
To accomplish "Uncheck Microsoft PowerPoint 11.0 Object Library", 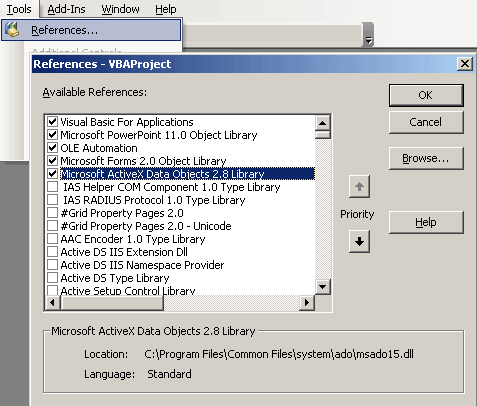I will pyautogui.click(x=52, y=135).
